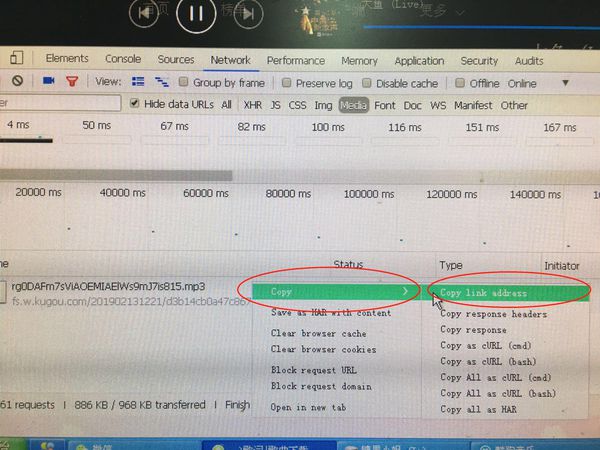This screenshot has height=450, width=600.
Task: Filter requests by CSS
Action: pos(297,105)
